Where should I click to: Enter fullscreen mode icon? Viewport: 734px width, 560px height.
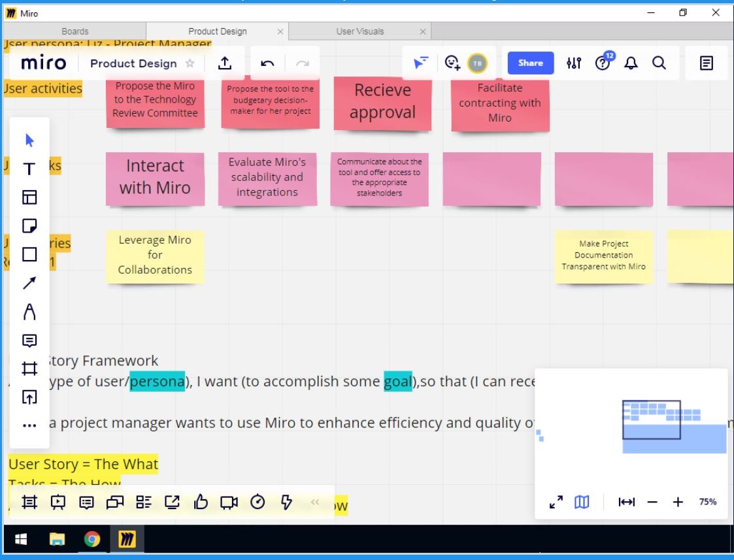click(556, 502)
